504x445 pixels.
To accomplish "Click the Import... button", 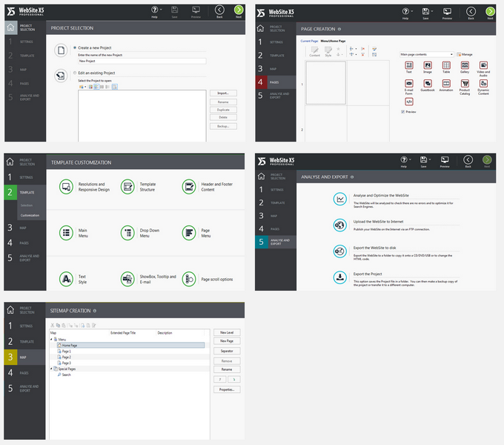I will pos(223,93).
